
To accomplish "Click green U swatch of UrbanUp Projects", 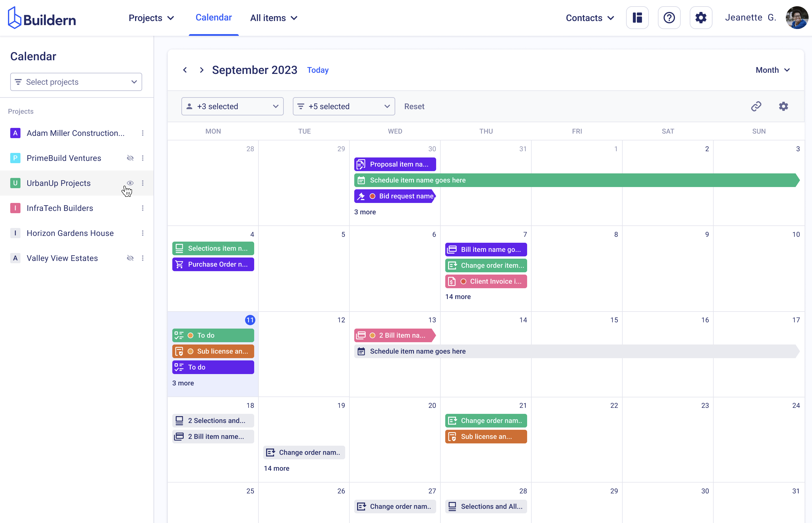I will coord(15,183).
